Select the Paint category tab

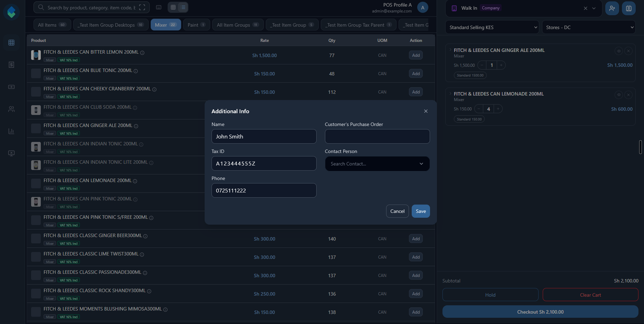click(x=197, y=25)
